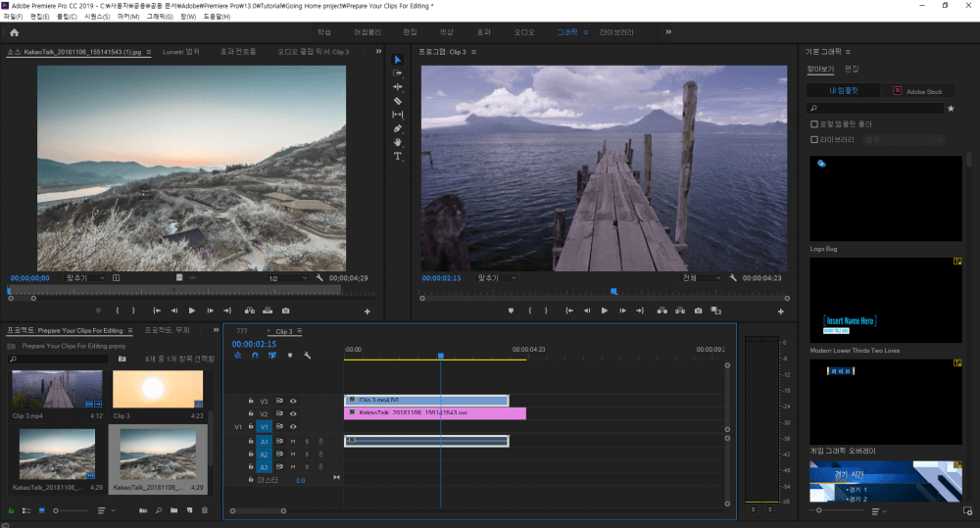Open Essential Graphics panel menu

848,52
